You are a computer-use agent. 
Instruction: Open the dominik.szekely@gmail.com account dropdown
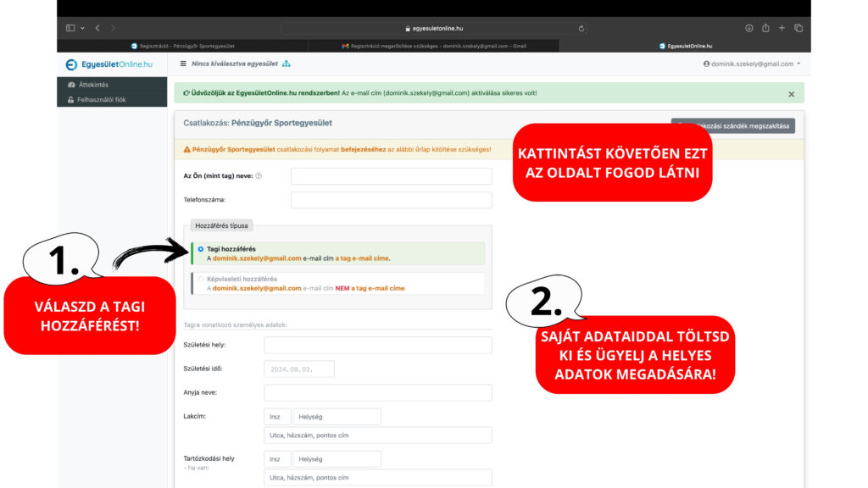(752, 64)
